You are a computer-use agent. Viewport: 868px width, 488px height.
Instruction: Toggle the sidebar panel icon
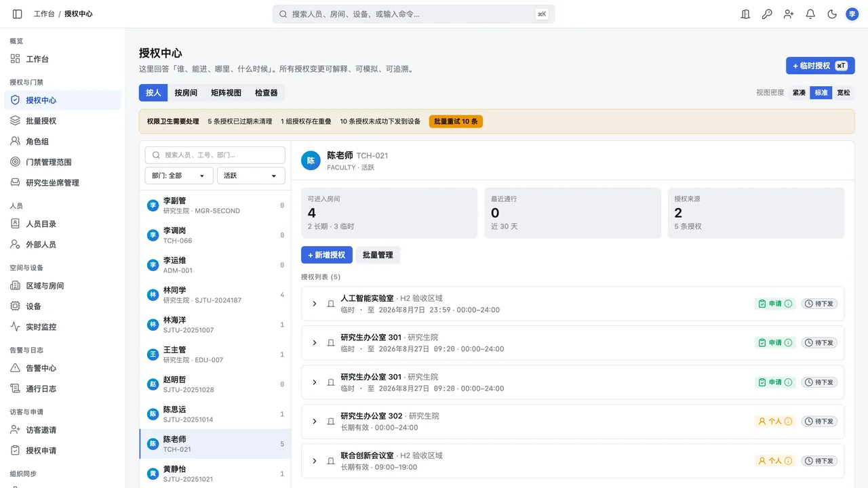point(18,14)
